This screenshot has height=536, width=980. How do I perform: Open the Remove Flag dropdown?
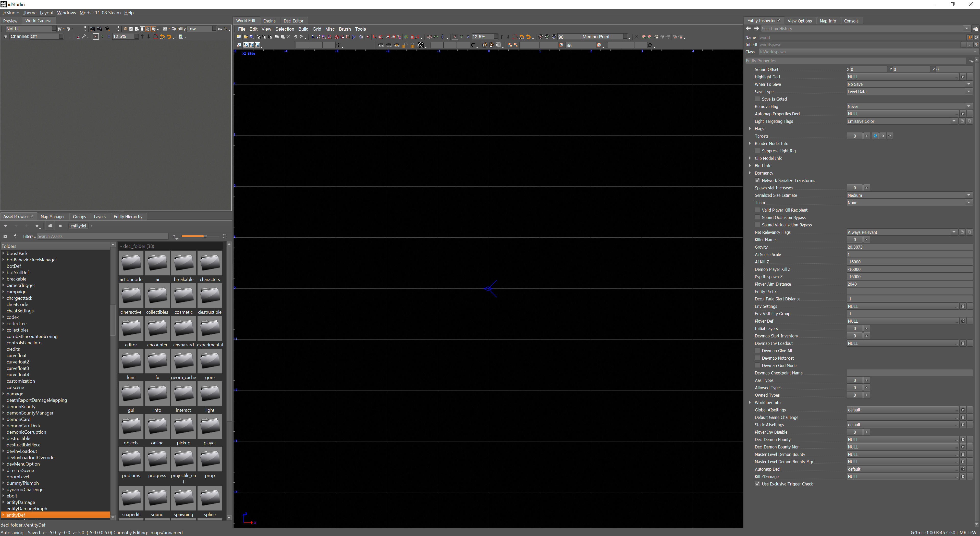click(x=909, y=106)
